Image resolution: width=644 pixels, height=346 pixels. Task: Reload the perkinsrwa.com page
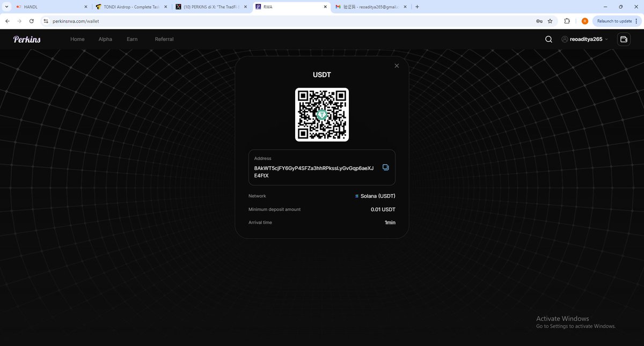[32, 21]
